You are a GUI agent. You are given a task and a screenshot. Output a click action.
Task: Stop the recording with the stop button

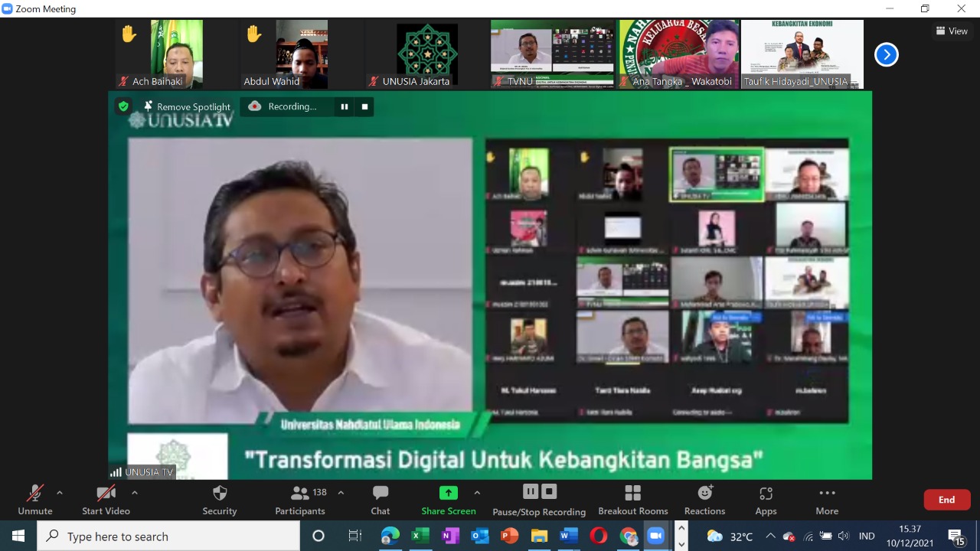[548, 491]
